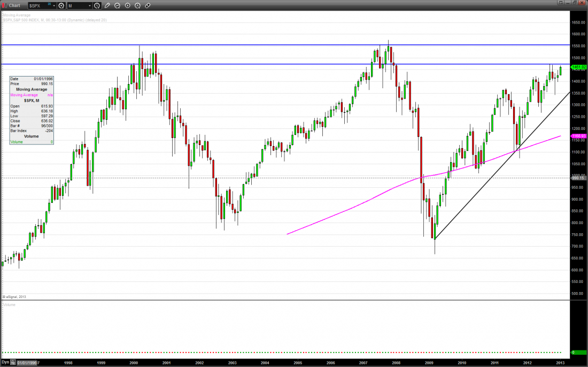
Task: Click the chart window icon beside the Chart title
Action: (4, 5)
